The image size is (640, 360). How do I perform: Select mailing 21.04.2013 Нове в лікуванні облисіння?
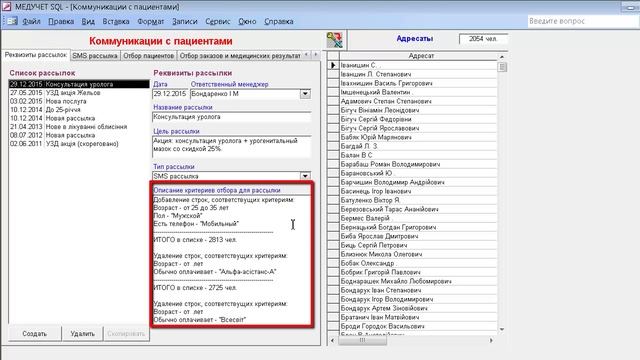[x=79, y=127]
